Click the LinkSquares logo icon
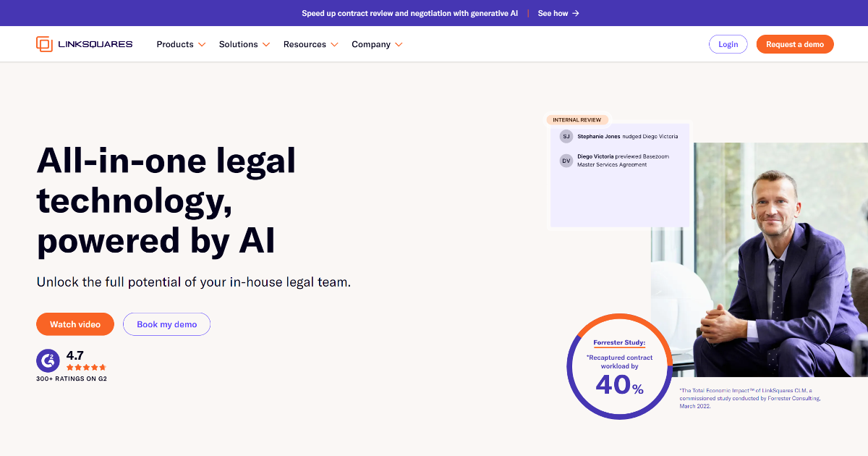Image resolution: width=868 pixels, height=456 pixels. [44, 44]
